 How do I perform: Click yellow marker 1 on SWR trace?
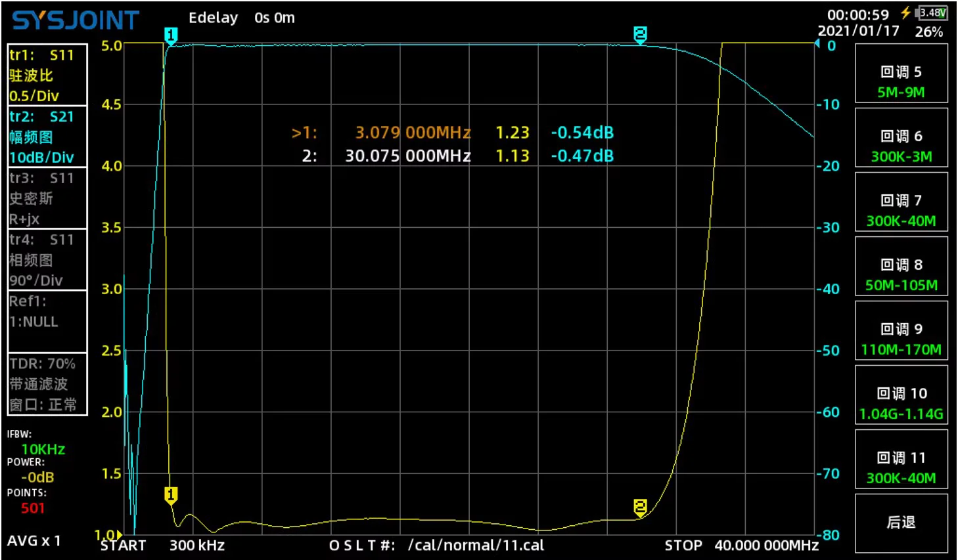(171, 494)
